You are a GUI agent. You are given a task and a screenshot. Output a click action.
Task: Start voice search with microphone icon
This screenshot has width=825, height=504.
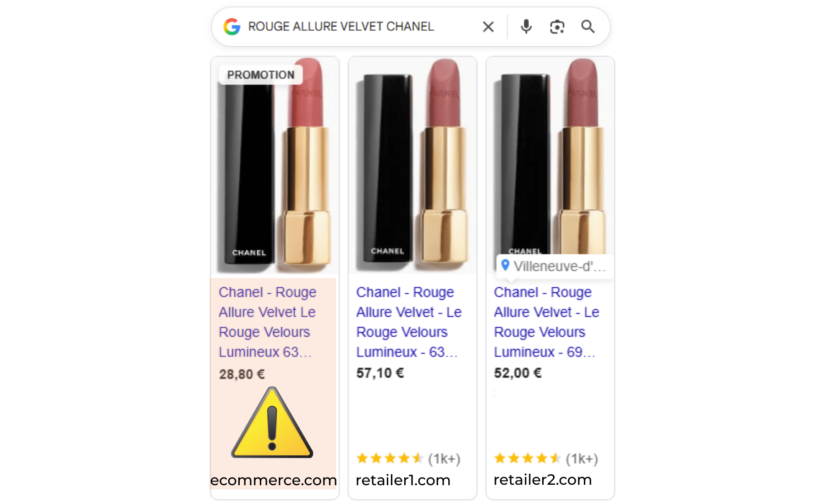click(x=526, y=27)
